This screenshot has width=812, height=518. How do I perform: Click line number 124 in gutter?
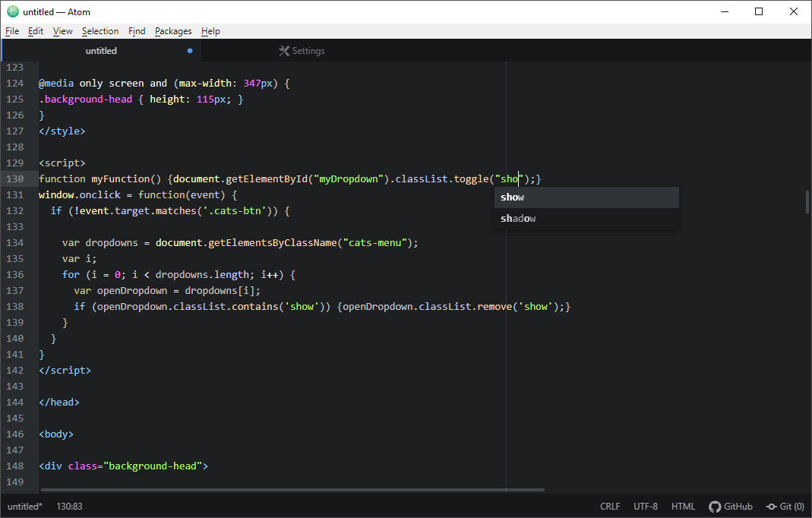pyautogui.click(x=15, y=83)
